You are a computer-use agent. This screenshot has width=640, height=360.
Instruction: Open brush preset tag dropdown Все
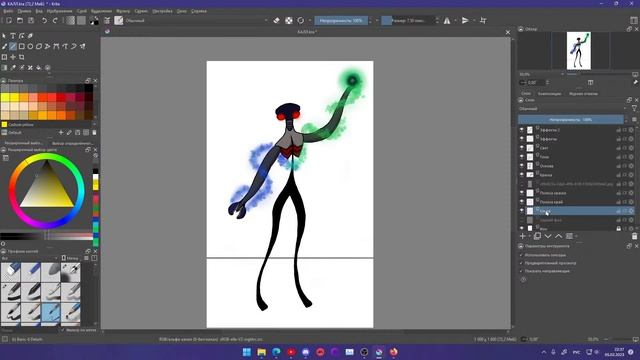tap(29, 258)
